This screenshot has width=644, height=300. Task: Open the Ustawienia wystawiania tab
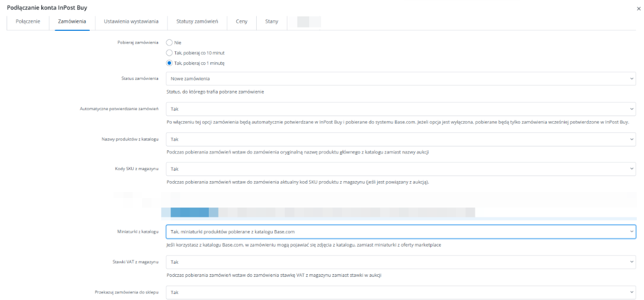pyautogui.click(x=127, y=21)
